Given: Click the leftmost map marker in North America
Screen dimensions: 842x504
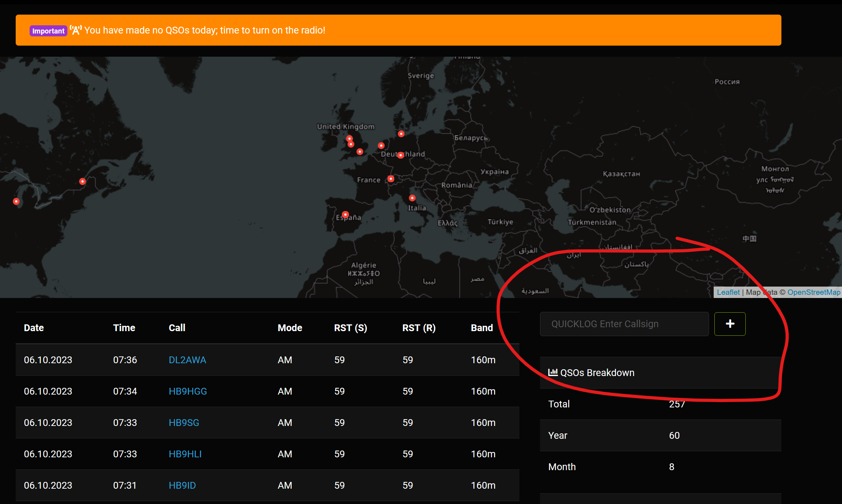Looking at the screenshot, I should tap(16, 201).
